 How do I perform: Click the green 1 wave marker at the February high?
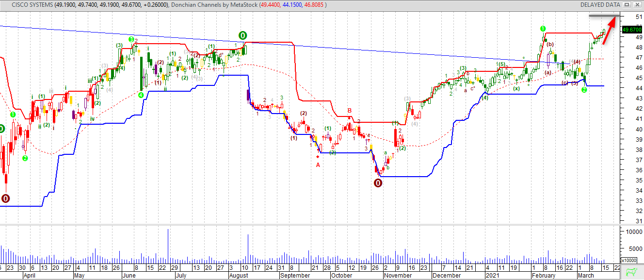(x=543, y=29)
